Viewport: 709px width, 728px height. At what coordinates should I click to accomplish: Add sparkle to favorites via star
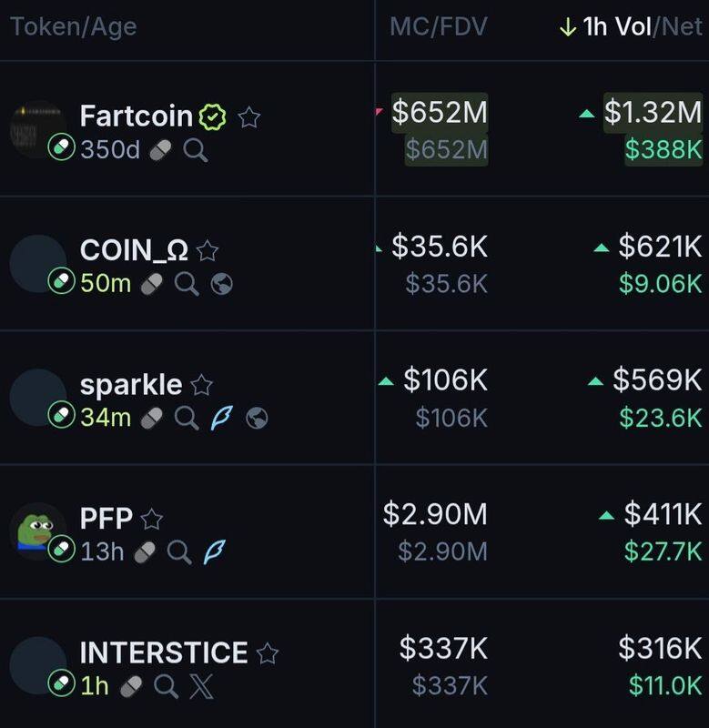pyautogui.click(x=202, y=385)
